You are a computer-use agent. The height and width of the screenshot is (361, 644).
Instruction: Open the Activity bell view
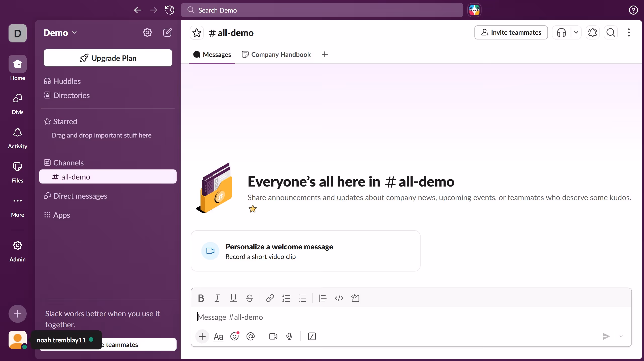point(18,138)
